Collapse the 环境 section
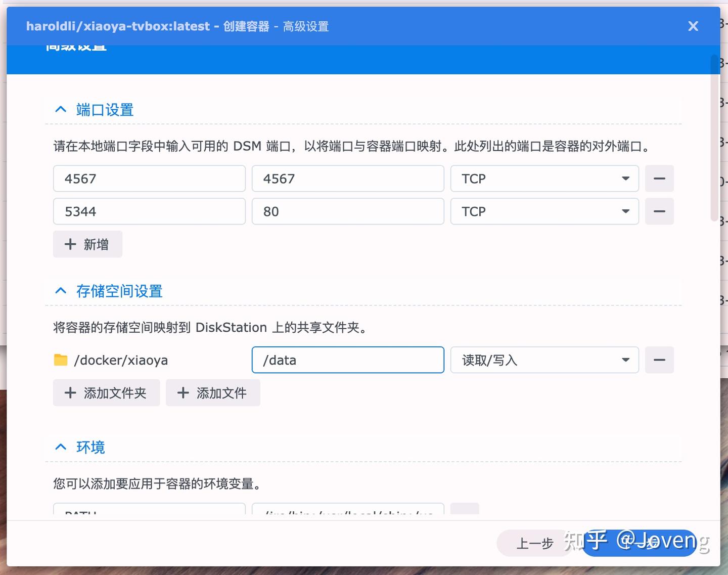 click(x=61, y=448)
